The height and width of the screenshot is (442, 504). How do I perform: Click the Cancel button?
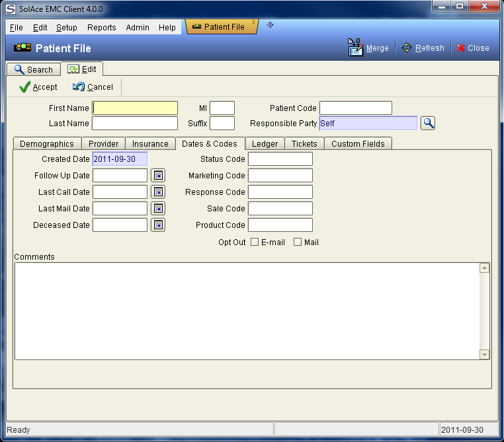click(93, 87)
